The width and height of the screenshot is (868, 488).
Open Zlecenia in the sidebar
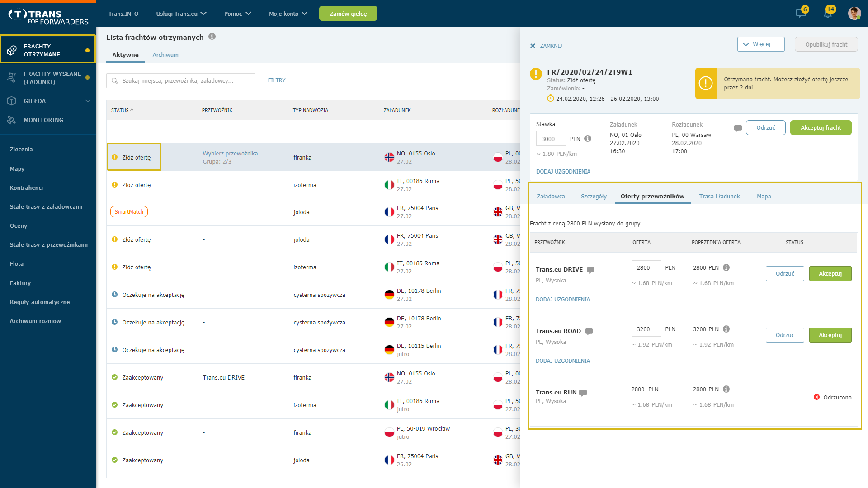point(21,149)
